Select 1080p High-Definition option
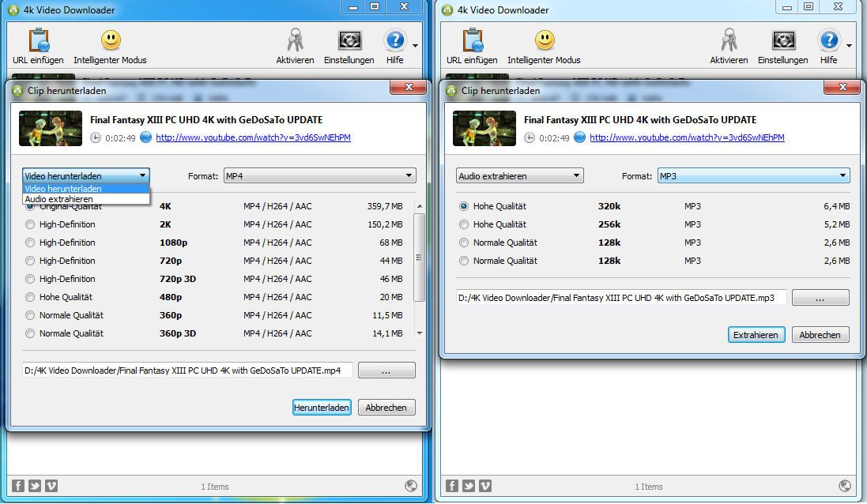The height and width of the screenshot is (504, 867). [x=30, y=243]
